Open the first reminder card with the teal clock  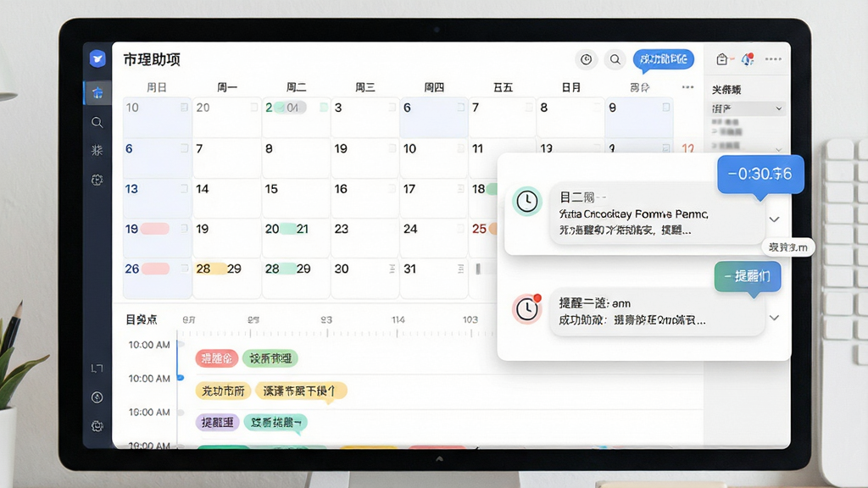tap(657, 213)
